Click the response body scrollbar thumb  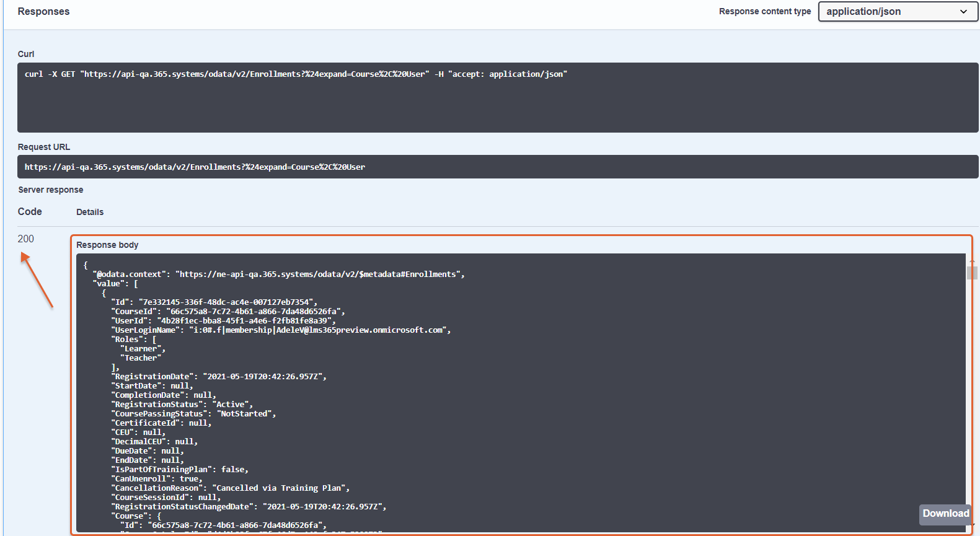[972, 273]
